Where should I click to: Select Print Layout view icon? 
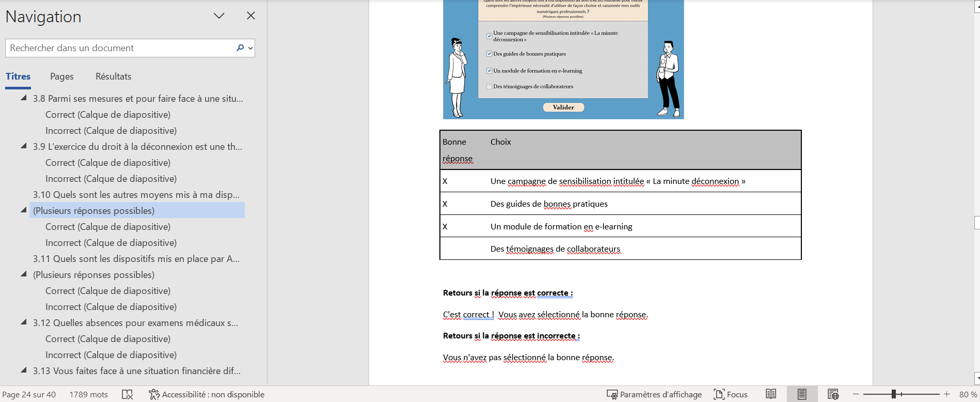(x=802, y=394)
